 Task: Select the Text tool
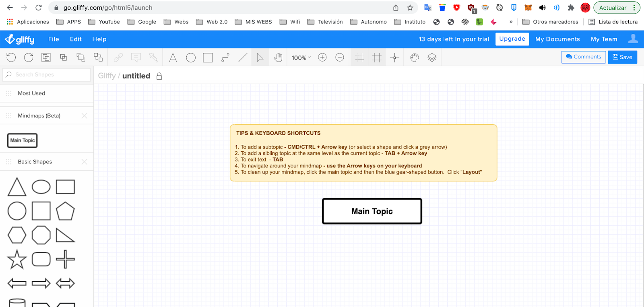pos(173,58)
